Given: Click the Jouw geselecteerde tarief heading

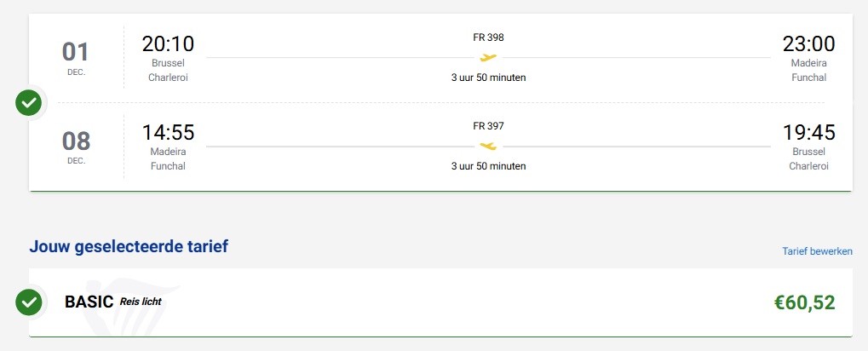Looking at the screenshot, I should (129, 247).
